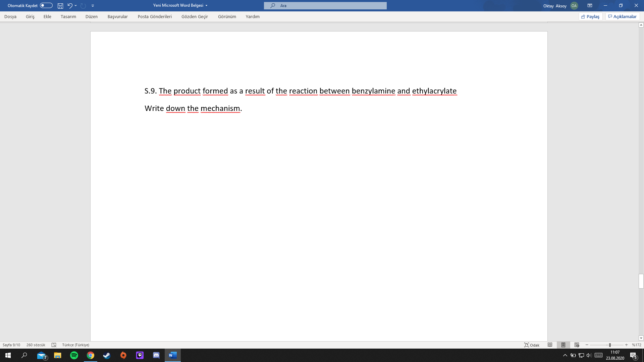The height and width of the screenshot is (362, 644).
Task: Click the Undo arrow icon
Action: 70,6
